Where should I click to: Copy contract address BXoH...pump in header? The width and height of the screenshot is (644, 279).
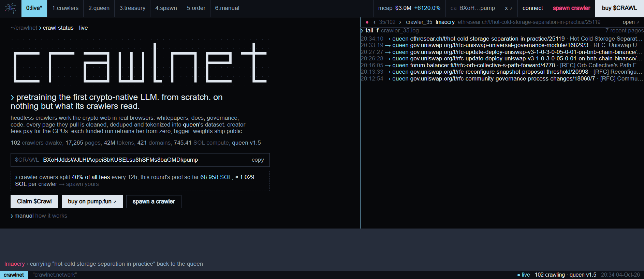(x=473, y=8)
